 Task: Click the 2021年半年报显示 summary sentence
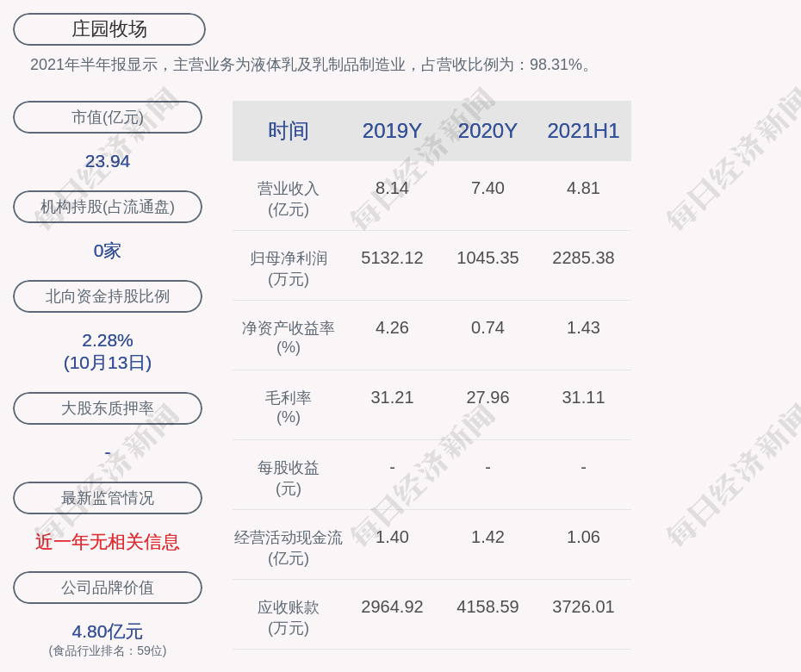pos(311,65)
